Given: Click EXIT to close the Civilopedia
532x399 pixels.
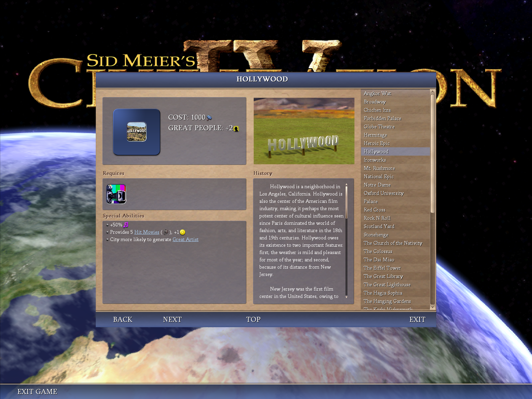Looking at the screenshot, I should [417, 320].
